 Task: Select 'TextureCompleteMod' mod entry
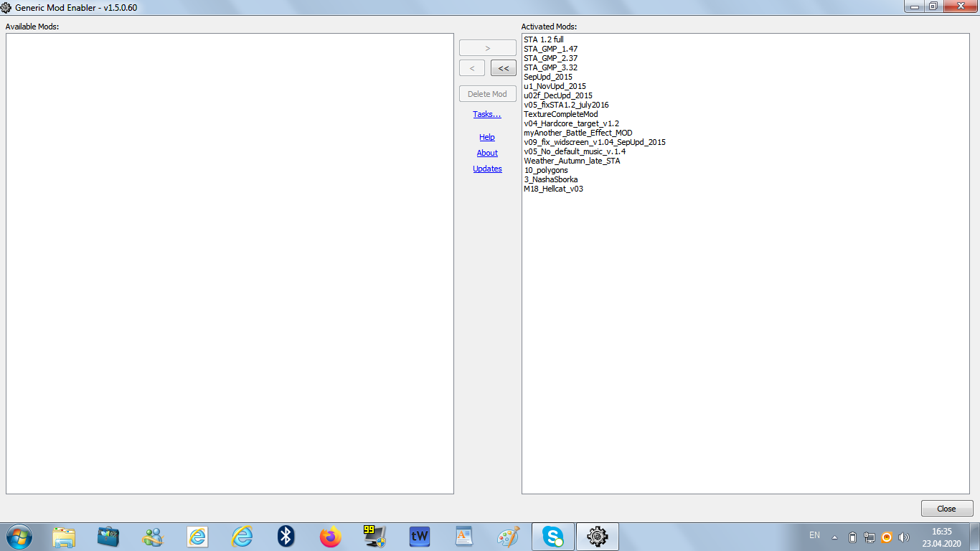click(x=560, y=114)
